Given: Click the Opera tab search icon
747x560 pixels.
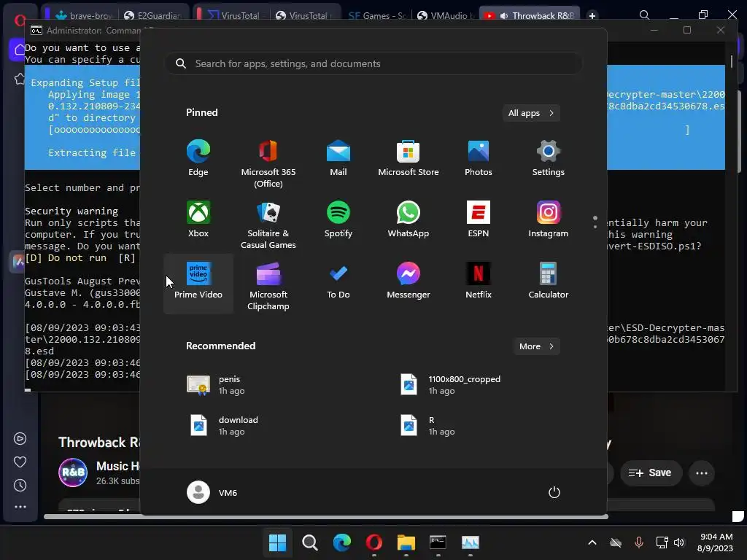Looking at the screenshot, I should tap(644, 15).
